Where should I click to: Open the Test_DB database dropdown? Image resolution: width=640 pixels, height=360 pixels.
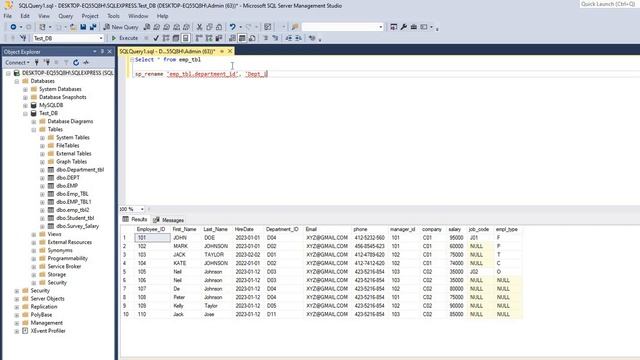(x=101, y=38)
